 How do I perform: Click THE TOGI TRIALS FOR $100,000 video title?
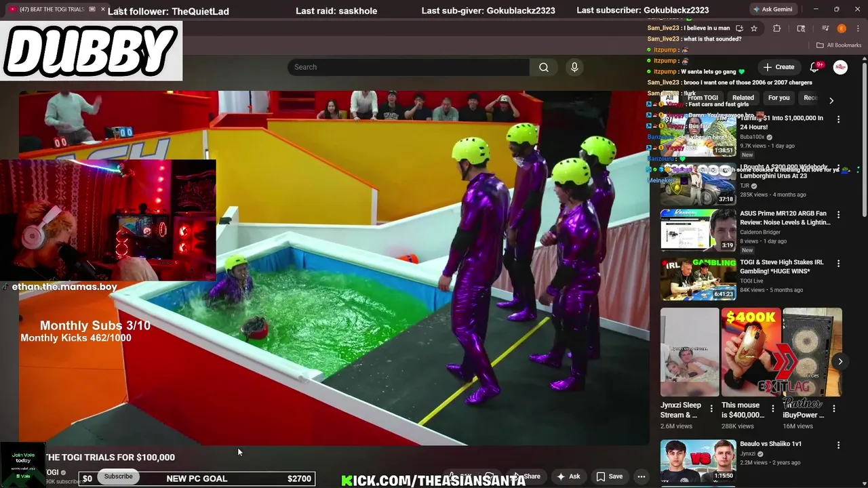click(x=110, y=457)
